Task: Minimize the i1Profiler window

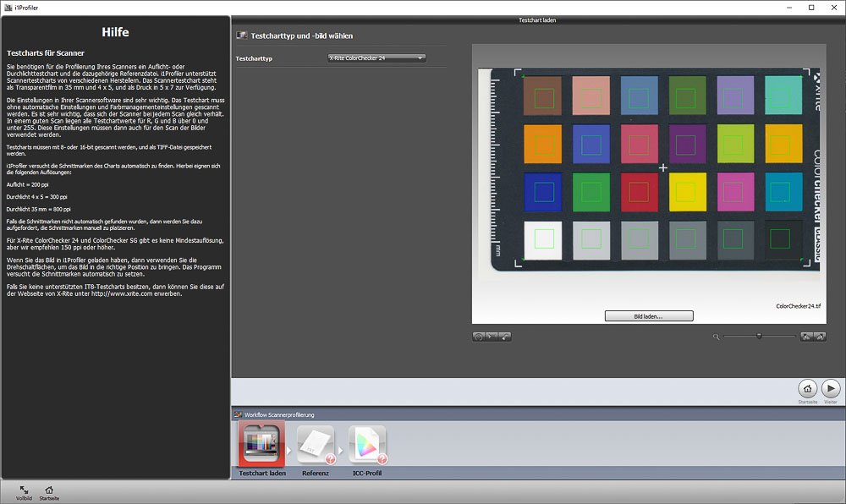Action: (x=789, y=8)
